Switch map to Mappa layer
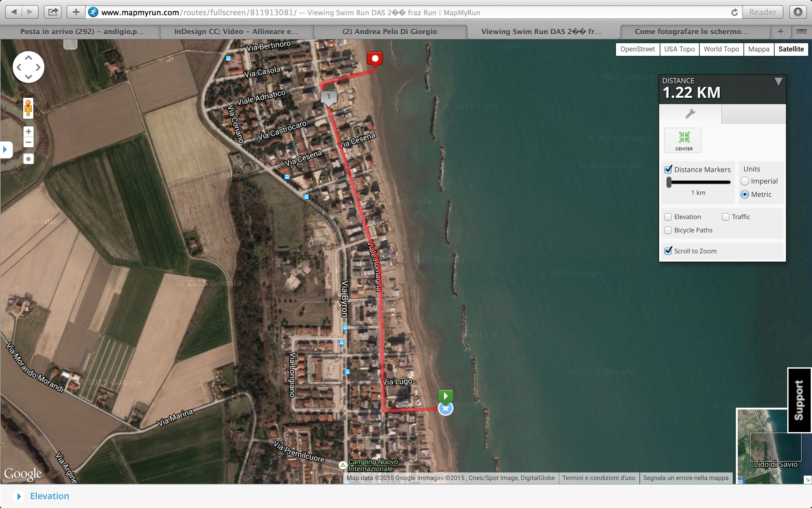 (759, 49)
